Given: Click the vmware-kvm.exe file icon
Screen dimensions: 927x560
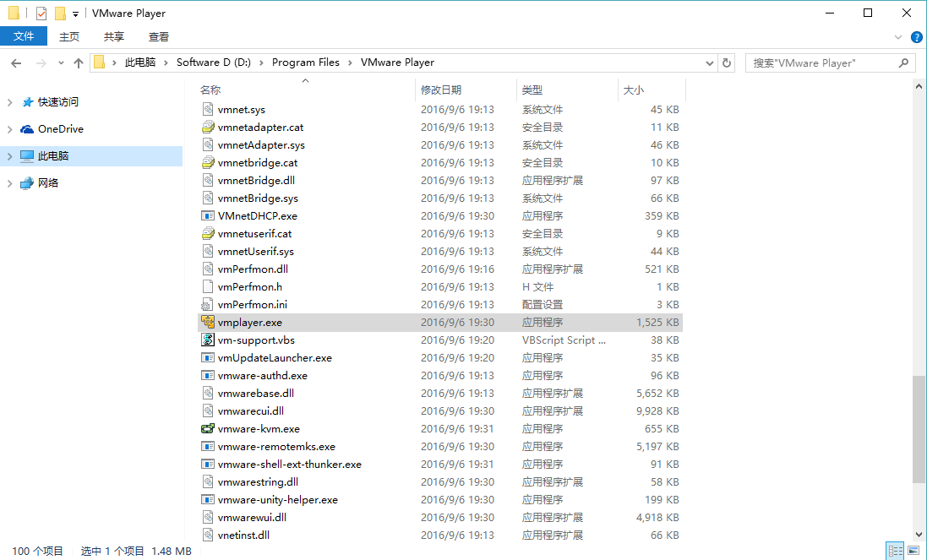Looking at the screenshot, I should [x=208, y=428].
